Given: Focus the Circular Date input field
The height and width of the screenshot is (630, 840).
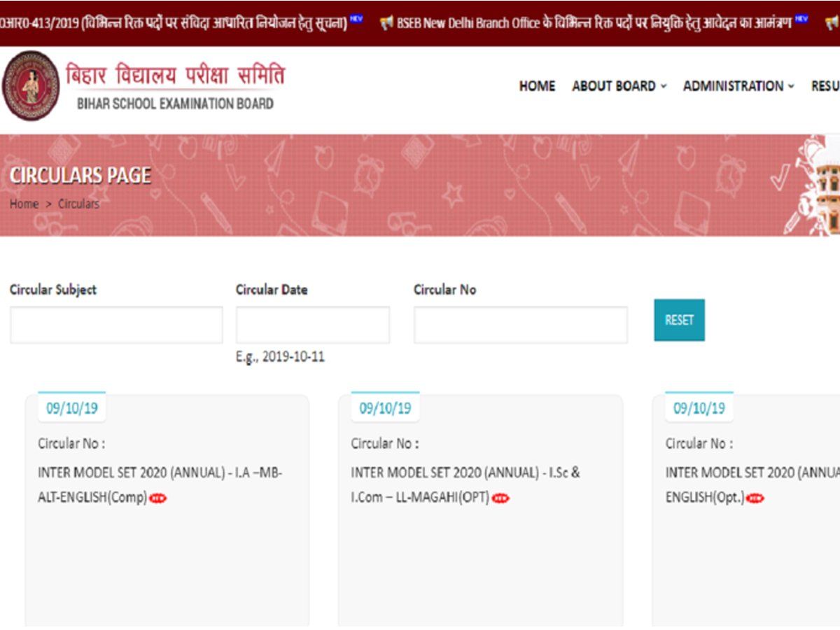Looking at the screenshot, I should 312,325.
